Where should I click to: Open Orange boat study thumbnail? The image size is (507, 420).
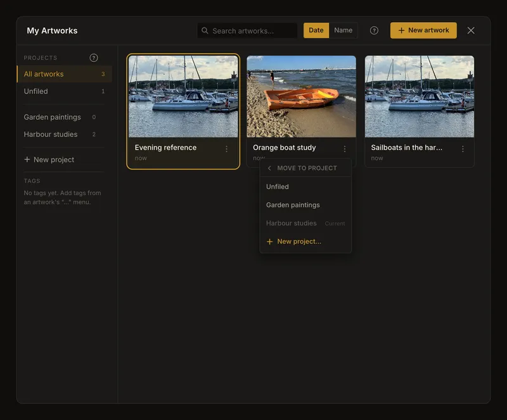[302, 97]
